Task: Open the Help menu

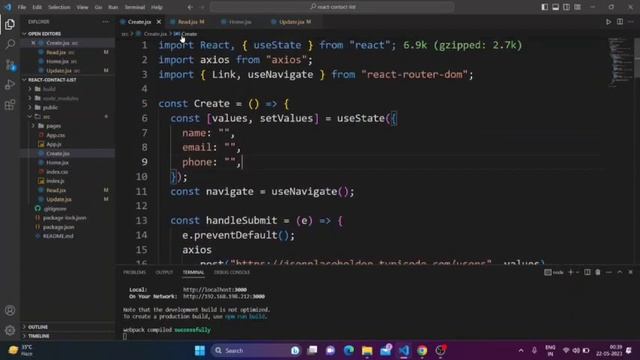Action: [157, 7]
